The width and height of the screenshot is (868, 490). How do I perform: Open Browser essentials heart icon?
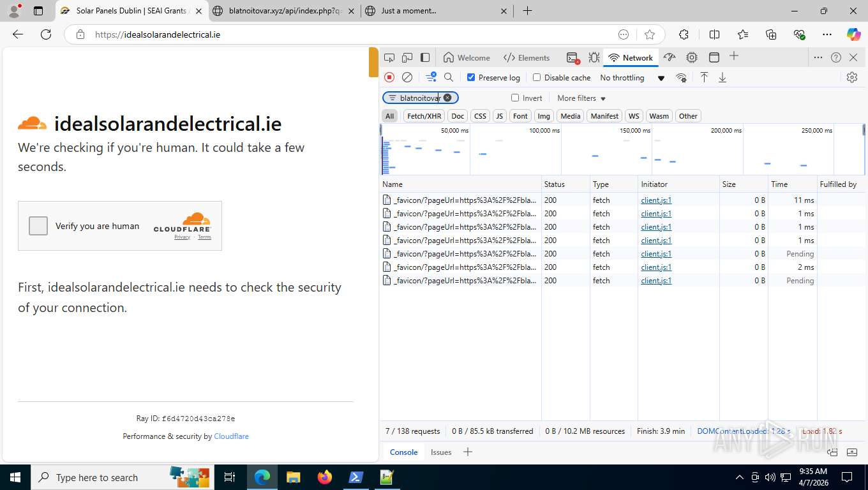pos(799,34)
